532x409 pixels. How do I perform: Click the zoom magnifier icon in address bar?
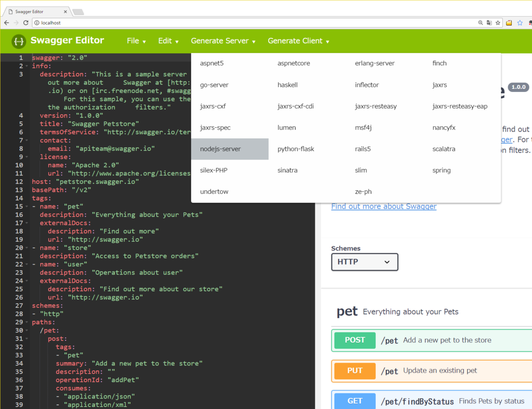(x=481, y=23)
